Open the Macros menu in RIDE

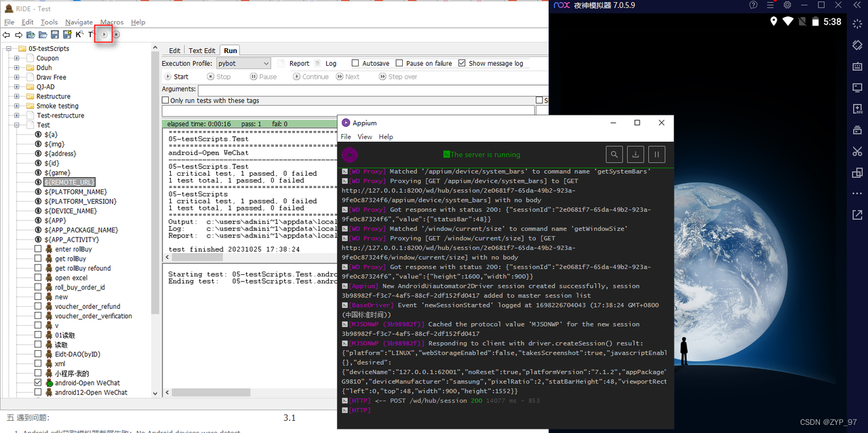pos(111,22)
